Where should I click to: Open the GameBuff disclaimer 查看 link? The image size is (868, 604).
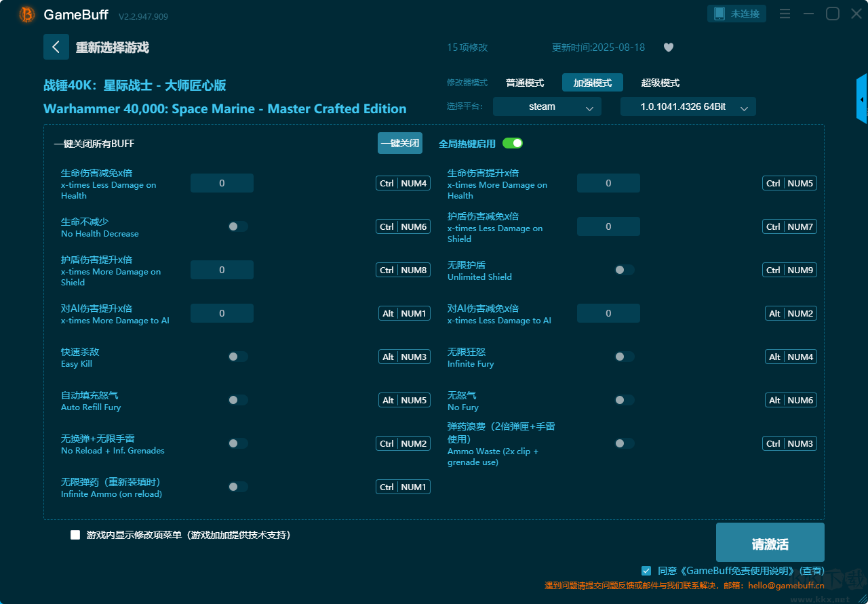click(x=812, y=571)
